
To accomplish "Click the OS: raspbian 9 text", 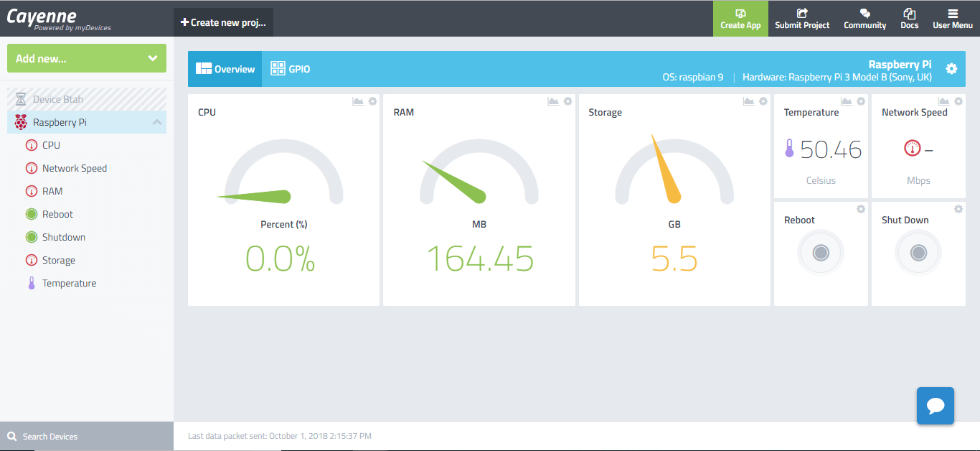I will pos(692,77).
